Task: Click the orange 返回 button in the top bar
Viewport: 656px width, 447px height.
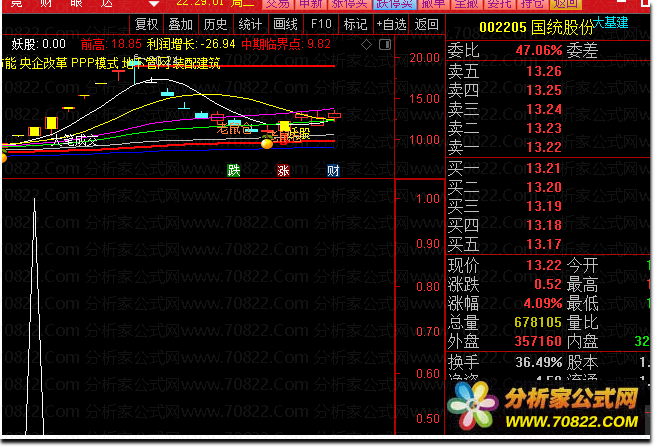Action: 566,4
